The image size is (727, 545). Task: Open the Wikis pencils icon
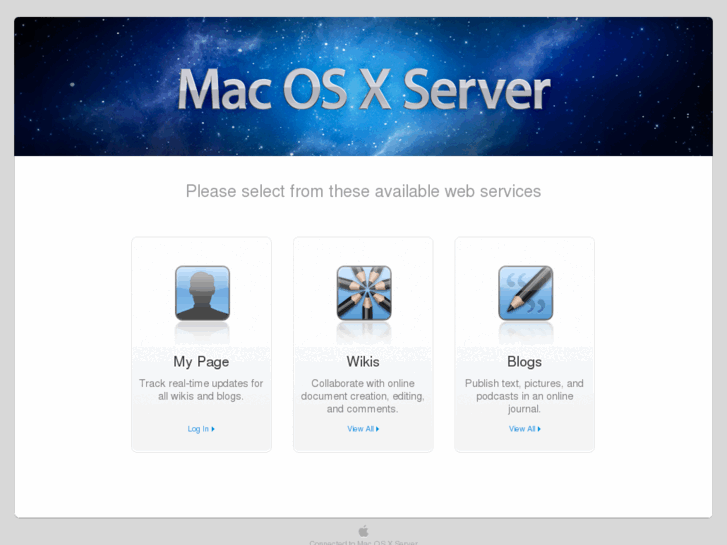click(x=364, y=293)
